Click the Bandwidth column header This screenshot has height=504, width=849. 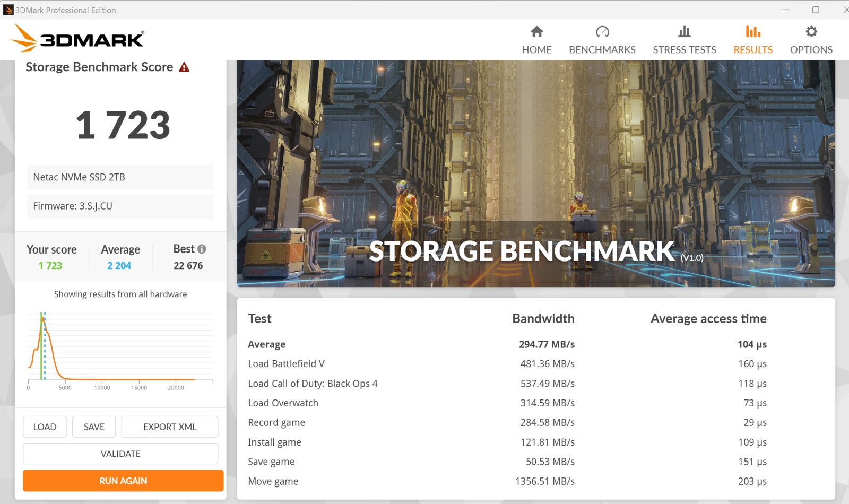point(543,319)
